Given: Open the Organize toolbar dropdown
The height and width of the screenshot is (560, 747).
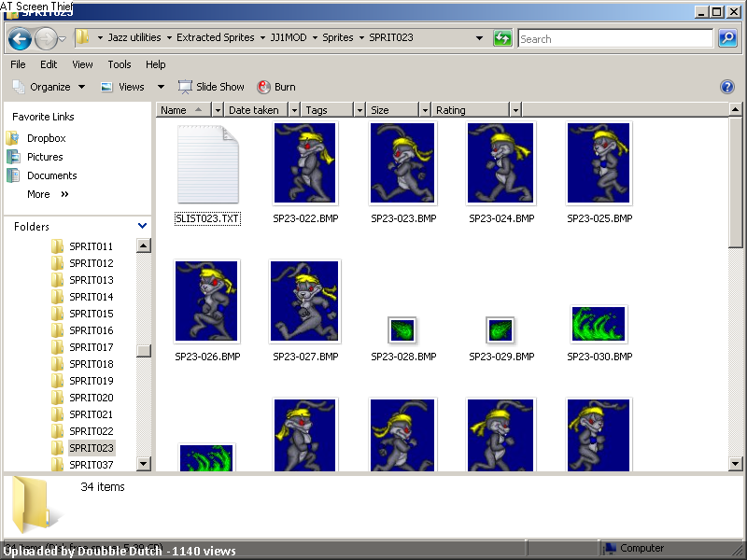Looking at the screenshot, I should point(49,87).
